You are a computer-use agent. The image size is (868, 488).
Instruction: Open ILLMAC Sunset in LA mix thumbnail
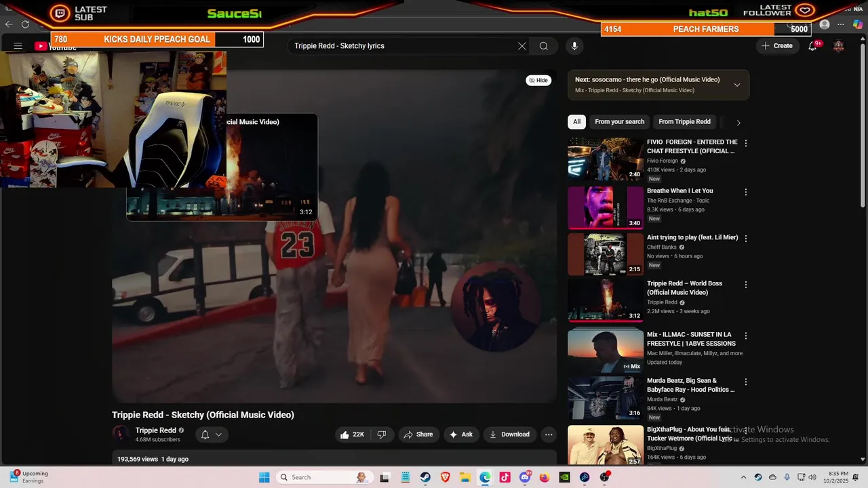tap(606, 350)
